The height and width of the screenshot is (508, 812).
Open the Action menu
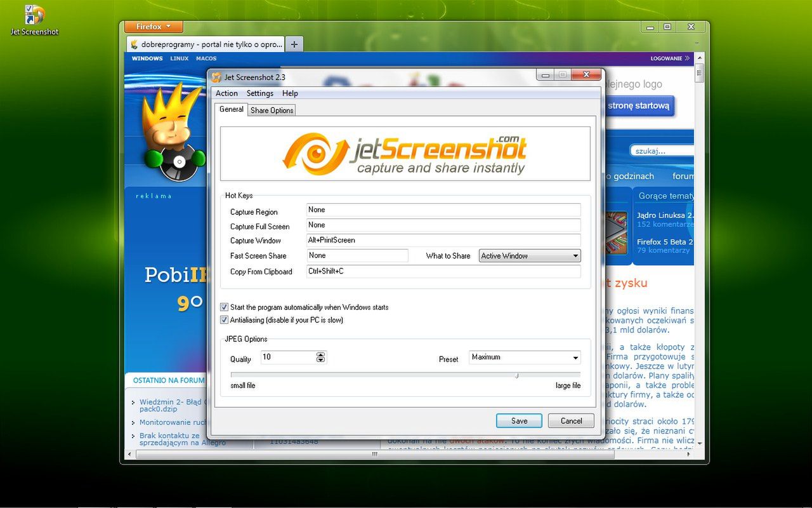(226, 93)
